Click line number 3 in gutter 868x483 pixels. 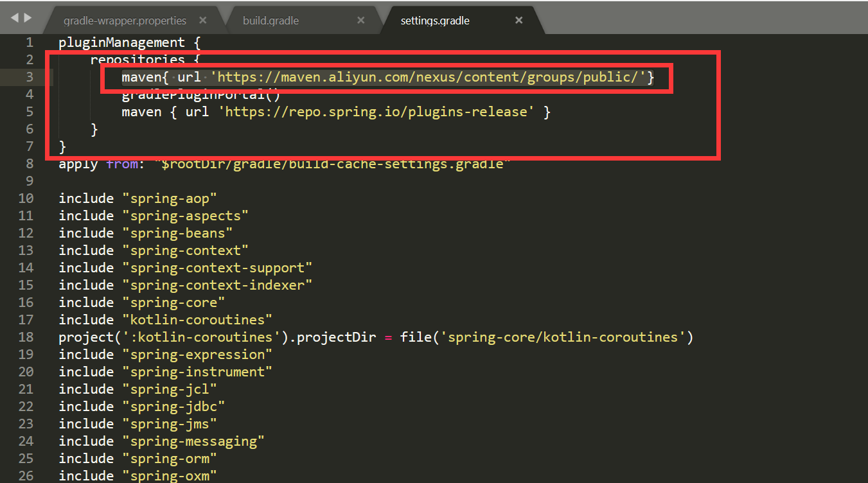click(x=30, y=77)
